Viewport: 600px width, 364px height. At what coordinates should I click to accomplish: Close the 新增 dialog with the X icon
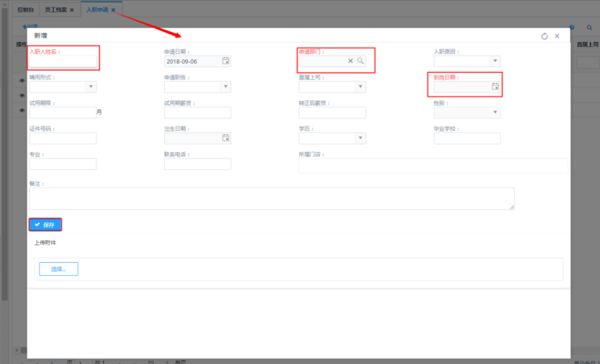click(557, 36)
